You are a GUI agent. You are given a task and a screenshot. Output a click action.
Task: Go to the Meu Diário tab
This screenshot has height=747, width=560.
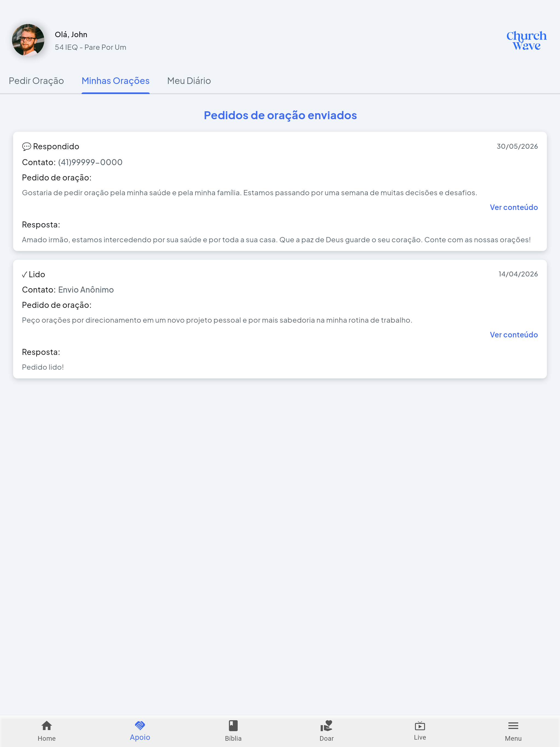click(x=189, y=81)
